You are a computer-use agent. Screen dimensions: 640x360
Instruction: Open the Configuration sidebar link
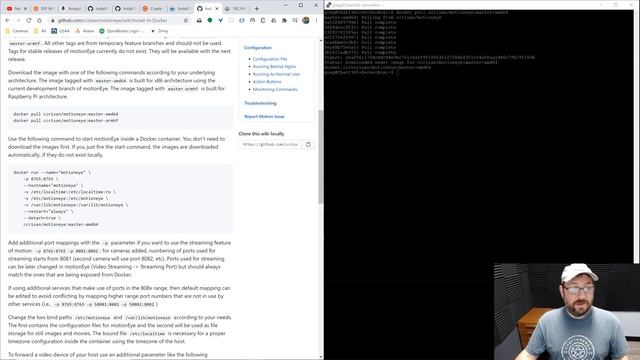tap(258, 48)
